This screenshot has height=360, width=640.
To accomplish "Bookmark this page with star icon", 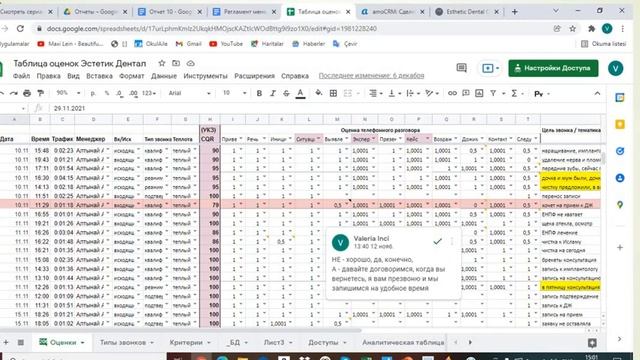I will (573, 29).
